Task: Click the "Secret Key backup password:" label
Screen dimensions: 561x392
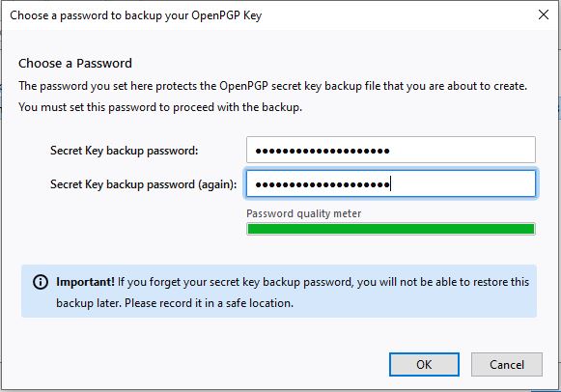Action: [x=125, y=151]
